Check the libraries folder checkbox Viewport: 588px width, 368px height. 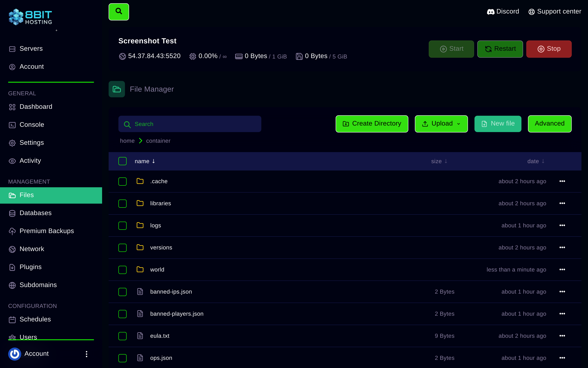(122, 203)
